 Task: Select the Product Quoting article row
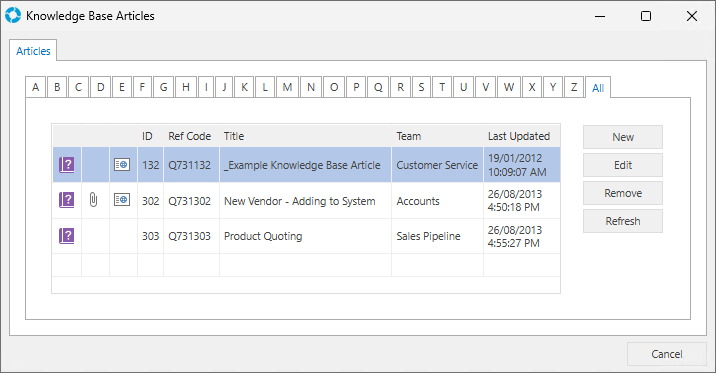click(x=306, y=236)
